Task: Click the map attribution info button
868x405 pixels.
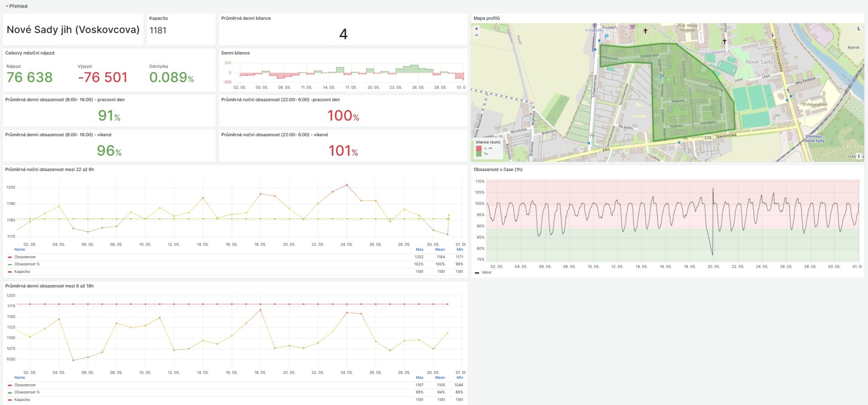Action: 859,156
